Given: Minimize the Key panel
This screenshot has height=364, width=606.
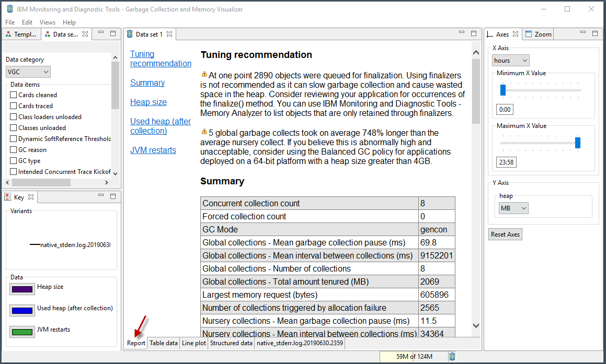Looking at the screenshot, I should click(x=101, y=195).
